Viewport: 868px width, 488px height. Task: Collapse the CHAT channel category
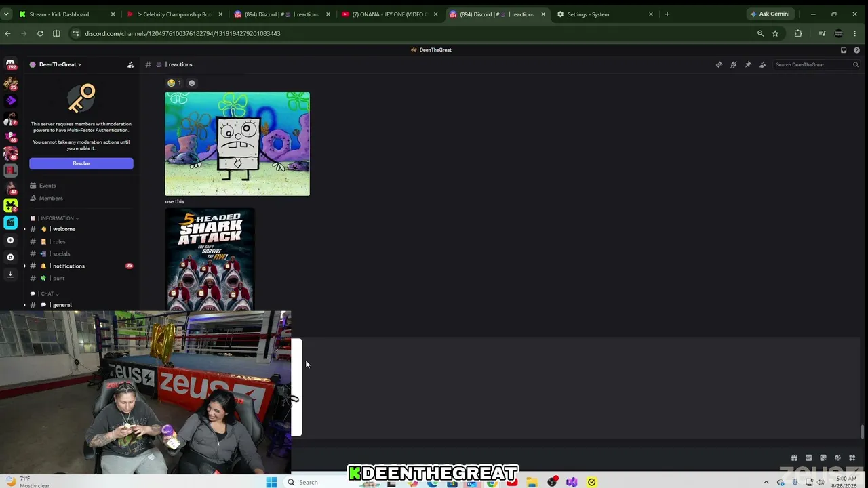click(45, 293)
